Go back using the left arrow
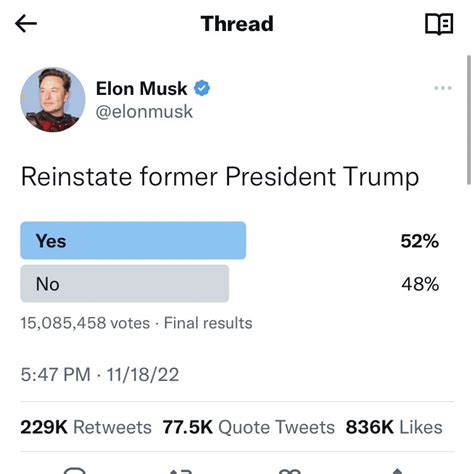 click(x=26, y=24)
